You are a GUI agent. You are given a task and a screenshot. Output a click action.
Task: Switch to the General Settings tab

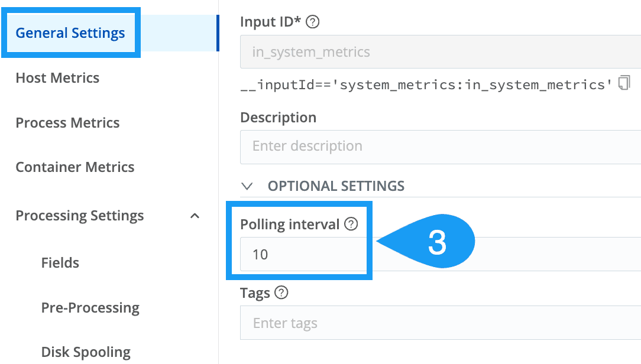coord(70,33)
